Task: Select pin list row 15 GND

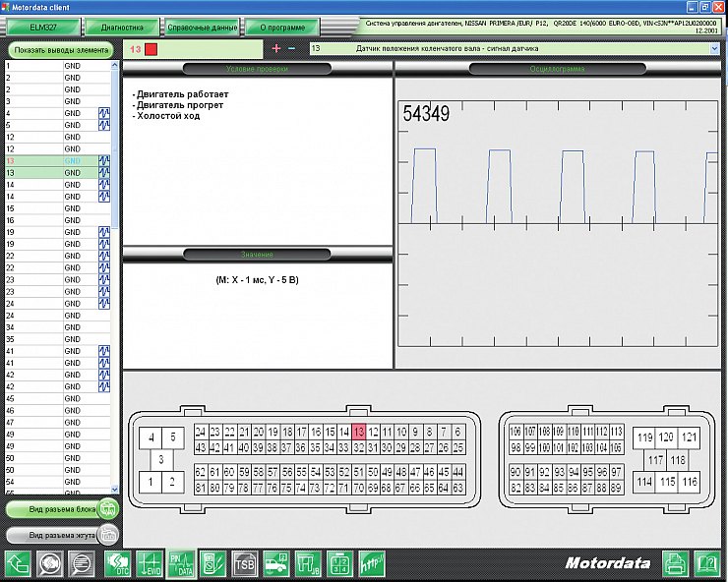Action: pos(58,208)
